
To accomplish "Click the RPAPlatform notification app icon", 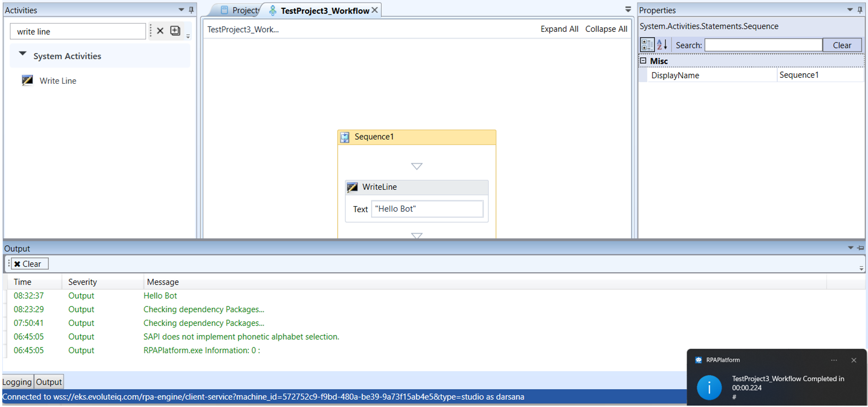I will (699, 360).
